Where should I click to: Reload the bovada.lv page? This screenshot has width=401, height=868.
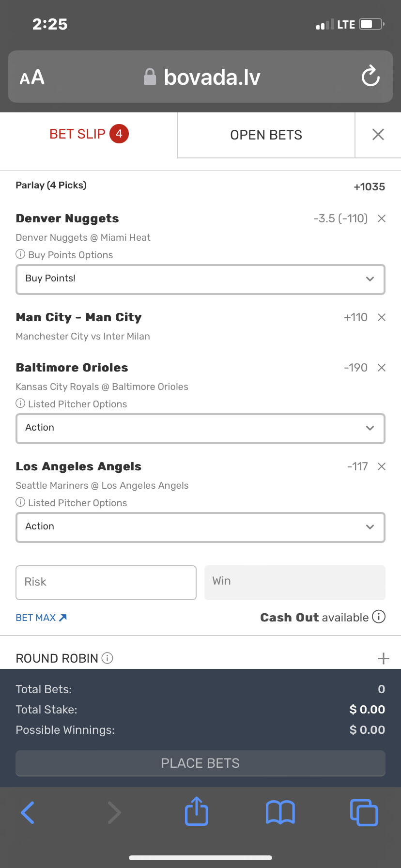(x=370, y=77)
